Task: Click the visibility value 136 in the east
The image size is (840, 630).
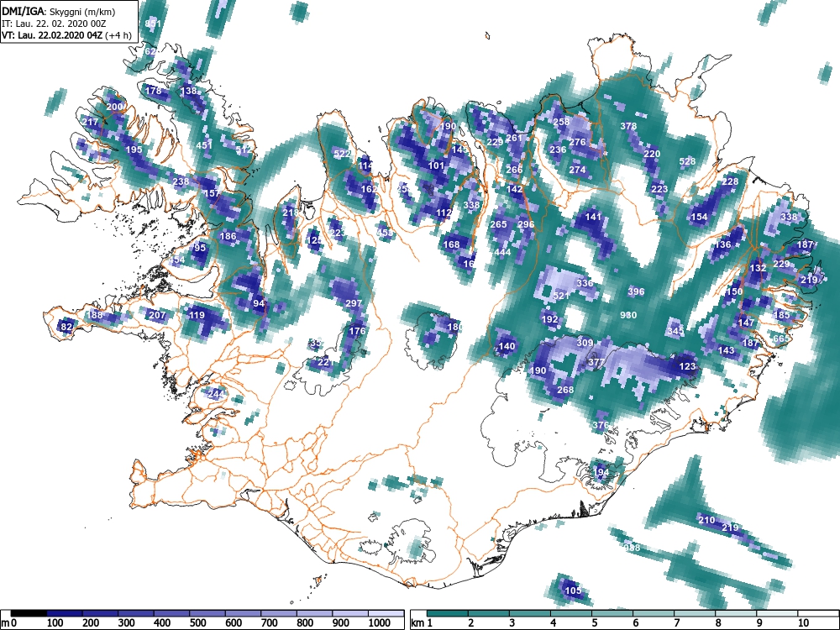Action: (722, 244)
